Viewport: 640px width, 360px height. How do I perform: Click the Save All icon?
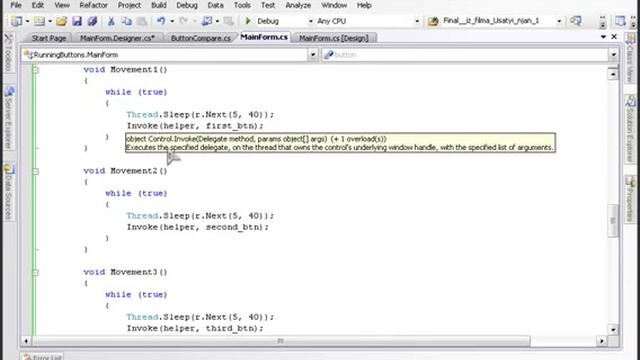point(92,21)
